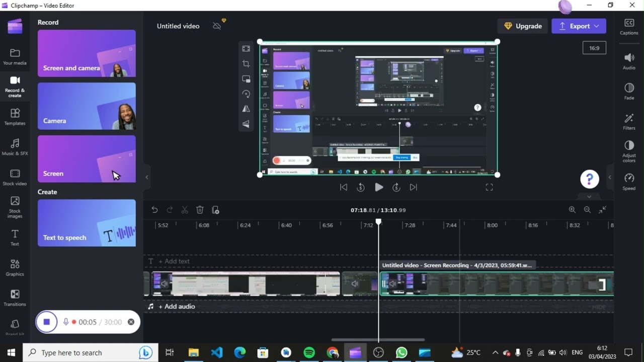Open the Graphics sidebar section
Image resolution: width=644 pixels, height=362 pixels.
click(15, 268)
